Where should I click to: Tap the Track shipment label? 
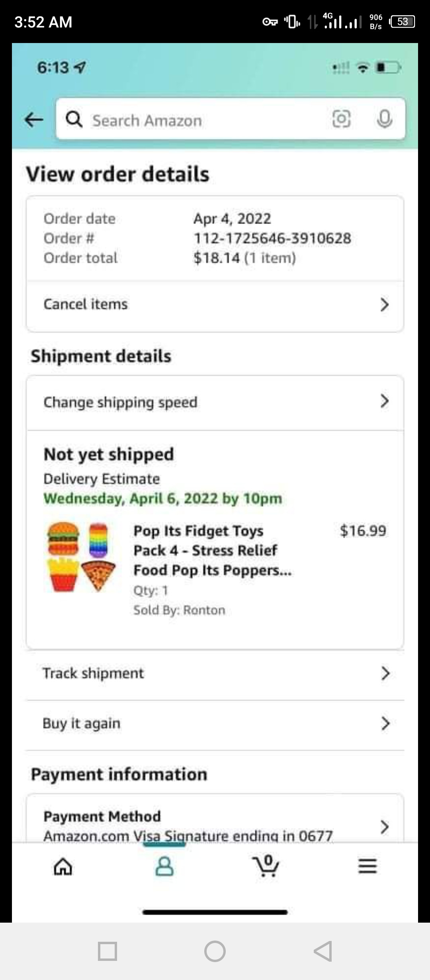click(x=93, y=673)
